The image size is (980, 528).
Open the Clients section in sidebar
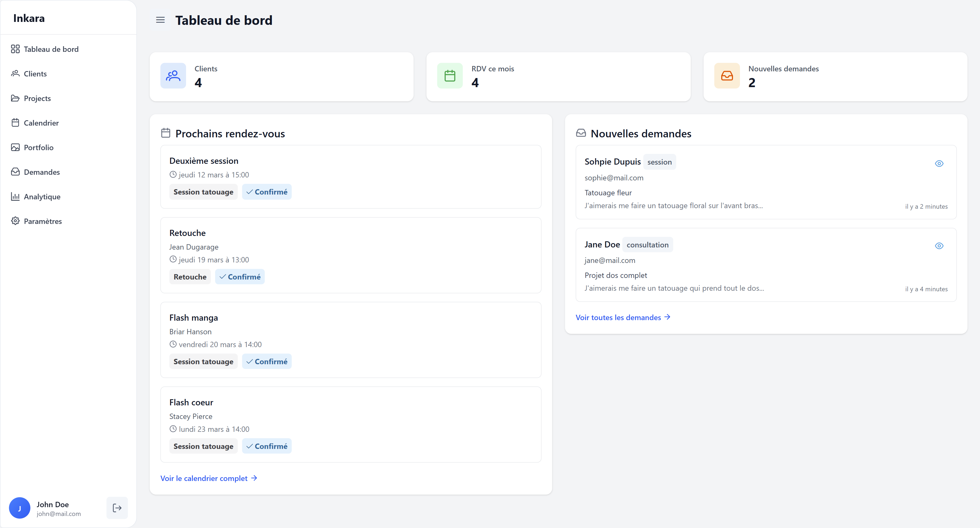click(35, 73)
